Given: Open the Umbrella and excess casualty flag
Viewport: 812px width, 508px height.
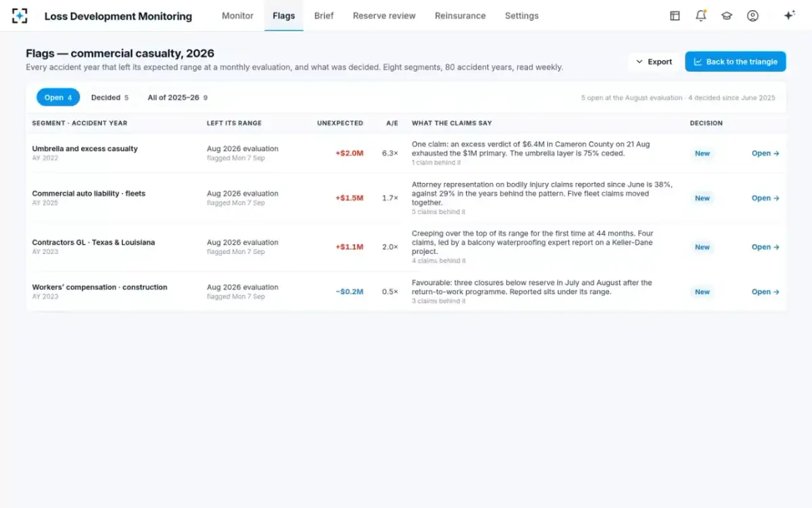Looking at the screenshot, I should tap(765, 153).
